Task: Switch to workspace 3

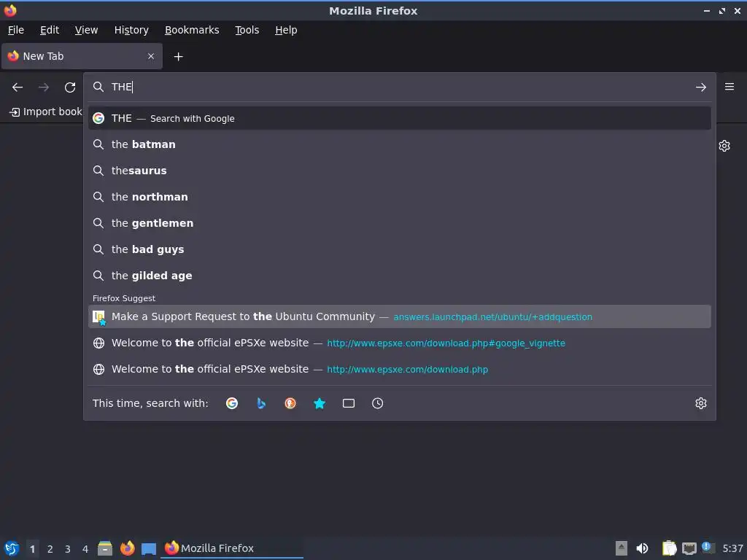Action: (68, 549)
